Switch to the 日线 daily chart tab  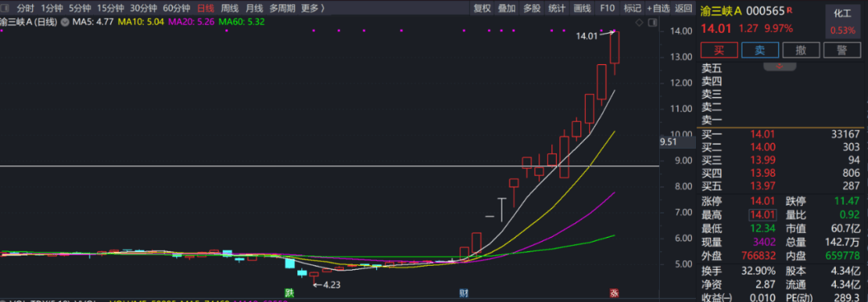pyautogui.click(x=206, y=8)
